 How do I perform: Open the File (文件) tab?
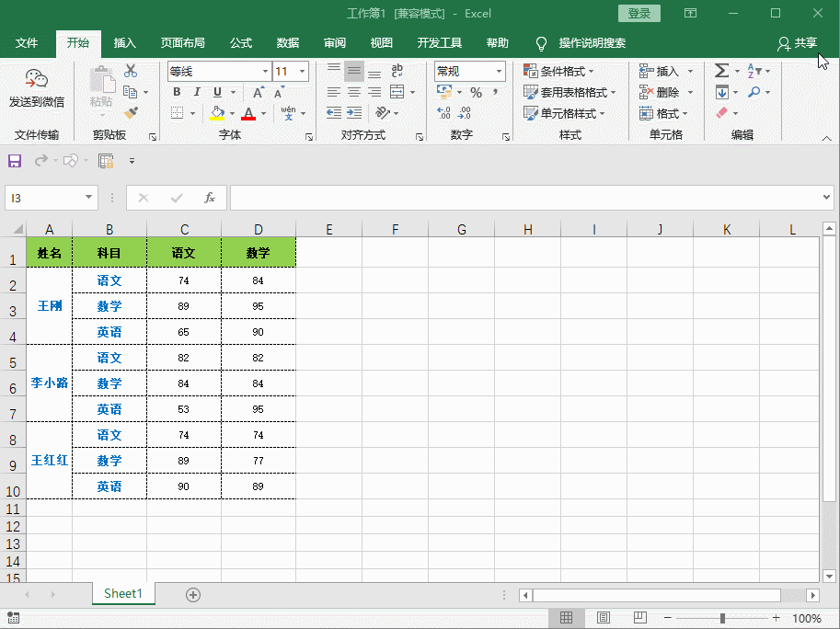point(27,43)
